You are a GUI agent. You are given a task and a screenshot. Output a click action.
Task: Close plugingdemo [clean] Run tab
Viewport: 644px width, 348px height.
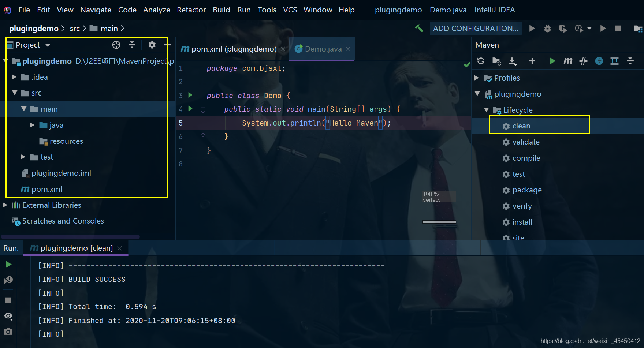(119, 248)
